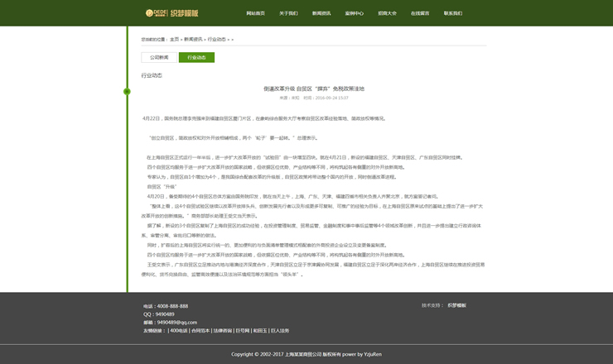
Task: Click 行业动态 in the breadcrumb path
Action: (x=216, y=39)
